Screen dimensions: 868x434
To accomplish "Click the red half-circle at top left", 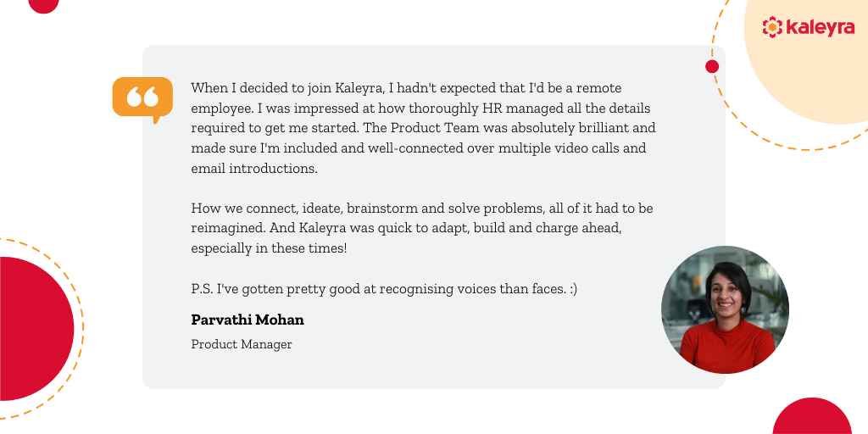I will [43, 6].
